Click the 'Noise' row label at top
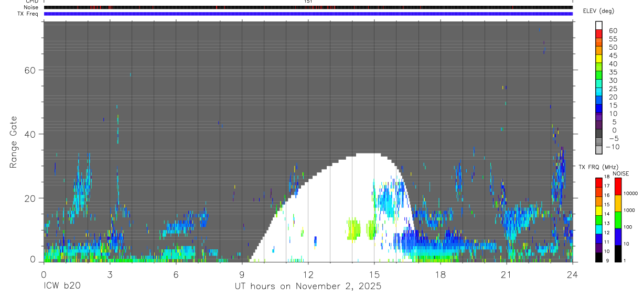Screen dimensions: 644x297 31,7
